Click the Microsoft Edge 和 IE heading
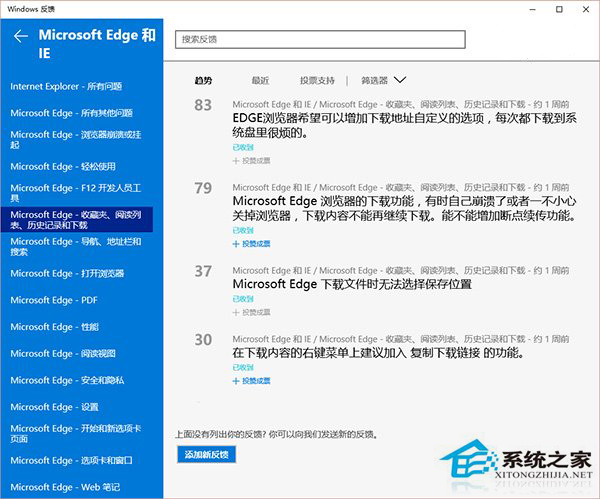The image size is (600, 499). click(x=97, y=44)
